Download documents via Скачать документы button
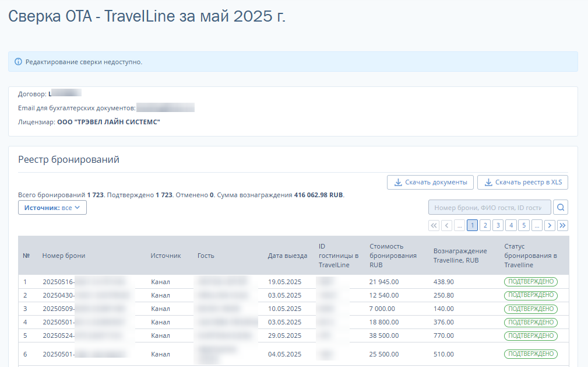This screenshot has height=367, width=588. [x=431, y=182]
